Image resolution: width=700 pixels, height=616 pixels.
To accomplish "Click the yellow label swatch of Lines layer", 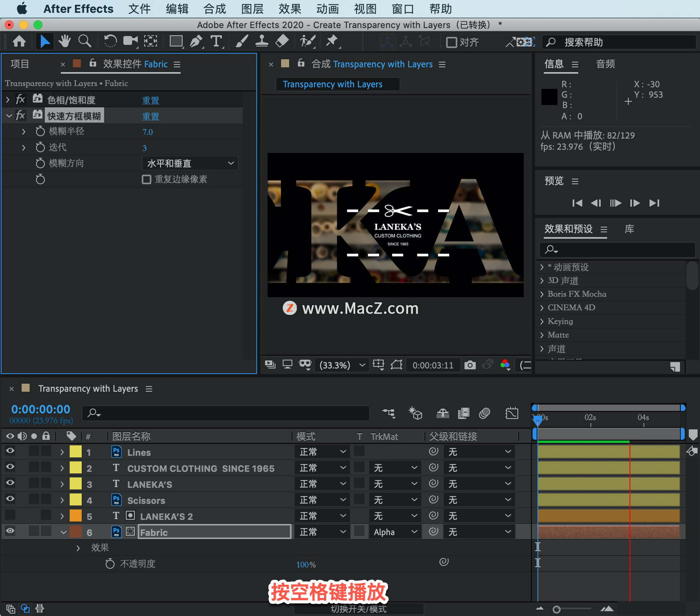I will [76, 451].
